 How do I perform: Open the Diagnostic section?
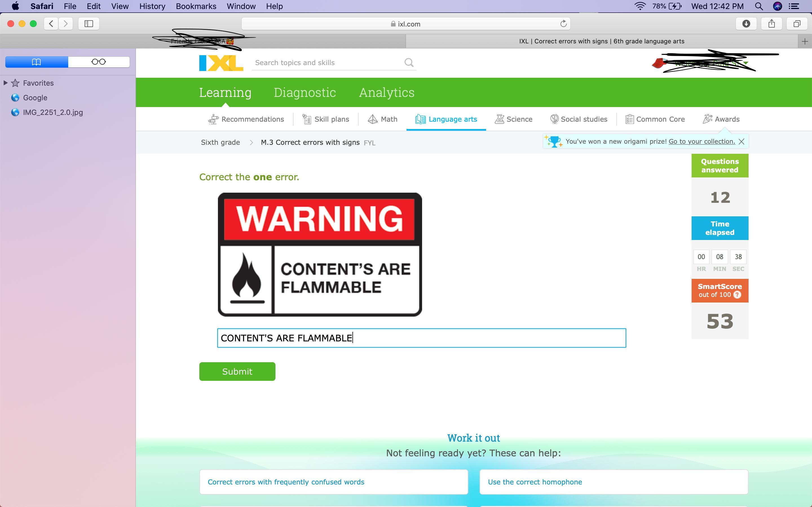click(304, 93)
